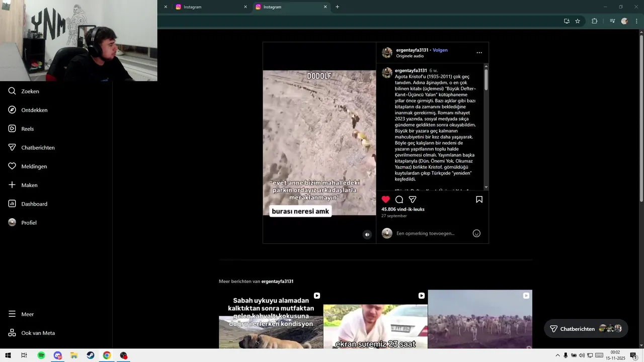Unlike the post with red heart
This screenshot has height=362, width=644.
coord(386,200)
